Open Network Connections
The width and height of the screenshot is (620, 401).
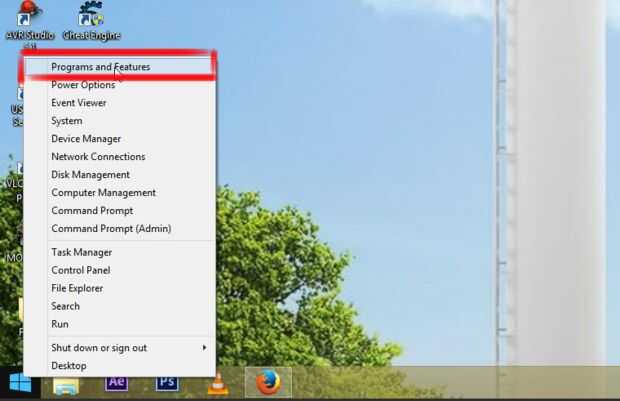click(x=120, y=157)
